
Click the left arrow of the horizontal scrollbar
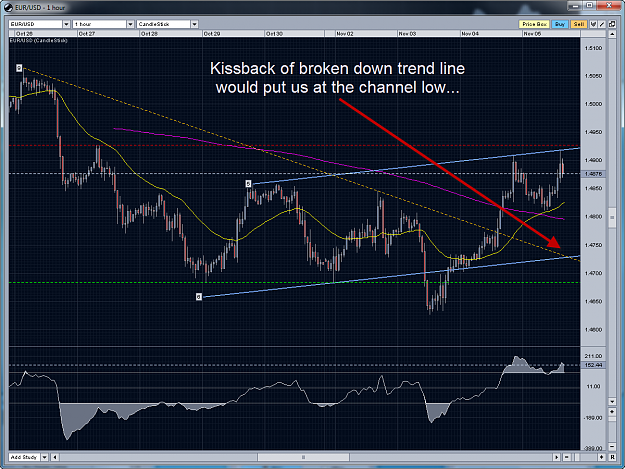pos(55,457)
